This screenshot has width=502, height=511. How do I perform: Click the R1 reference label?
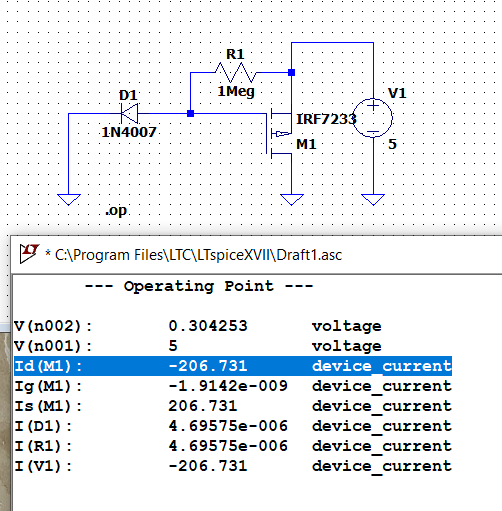(235, 54)
